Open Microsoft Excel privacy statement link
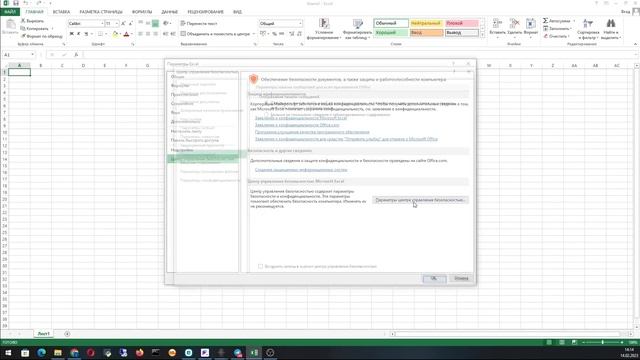Image resolution: width=640 pixels, height=360 pixels. click(301, 118)
